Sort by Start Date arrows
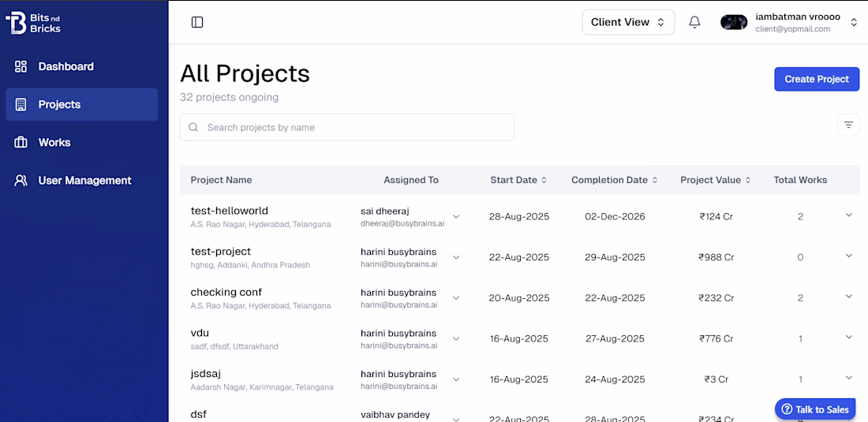This screenshot has width=868, height=422. 544,180
